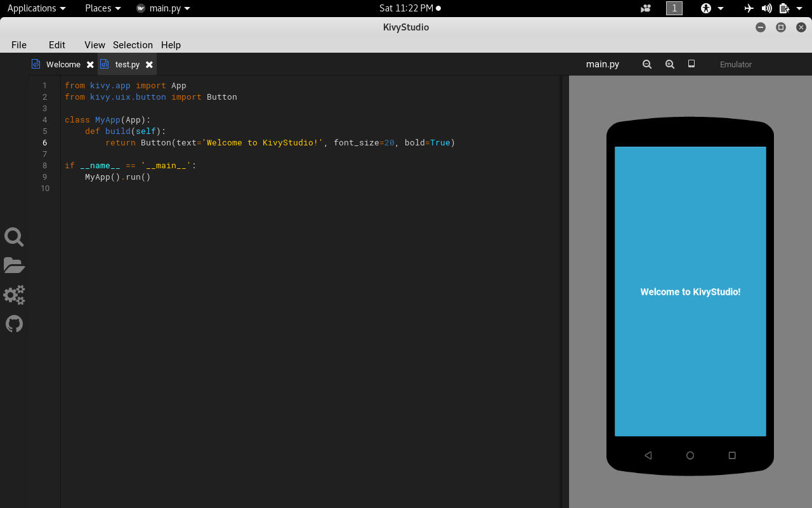The height and width of the screenshot is (508, 812).
Task: Select line number 6 in gutter
Action: tap(45, 142)
